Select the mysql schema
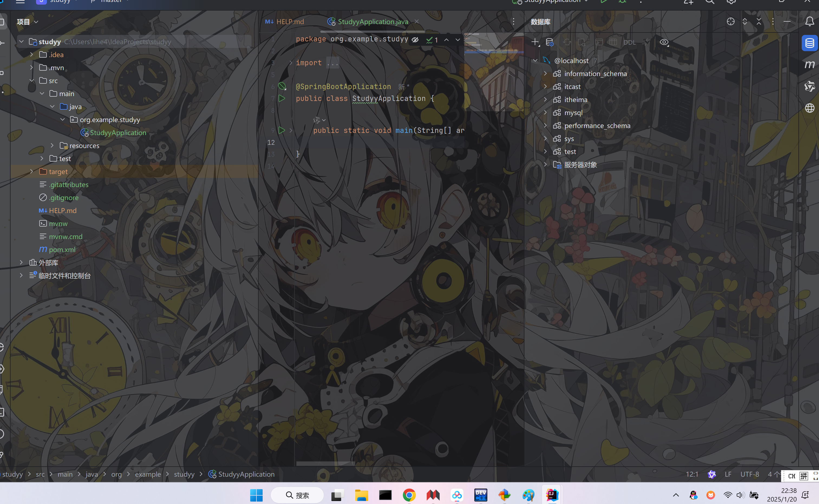This screenshot has height=504, width=819. pyautogui.click(x=573, y=112)
